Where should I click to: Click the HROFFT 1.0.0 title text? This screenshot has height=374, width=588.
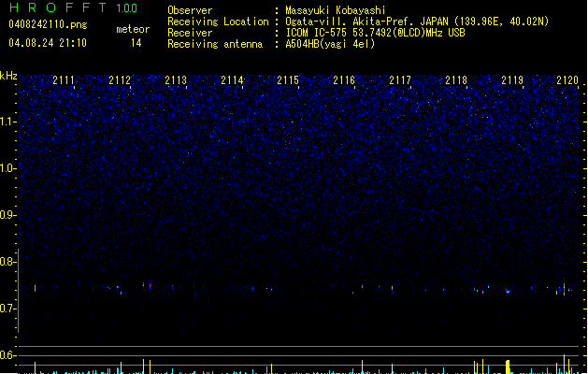click(x=73, y=7)
